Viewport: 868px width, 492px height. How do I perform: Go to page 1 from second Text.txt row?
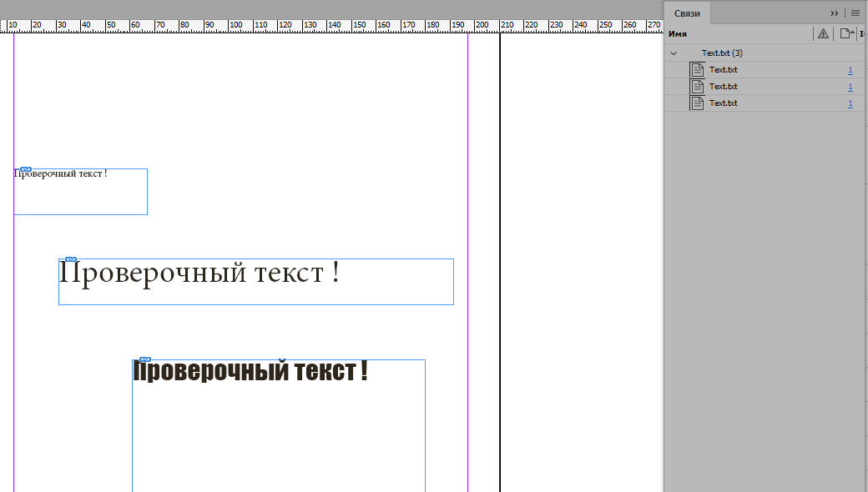click(850, 87)
